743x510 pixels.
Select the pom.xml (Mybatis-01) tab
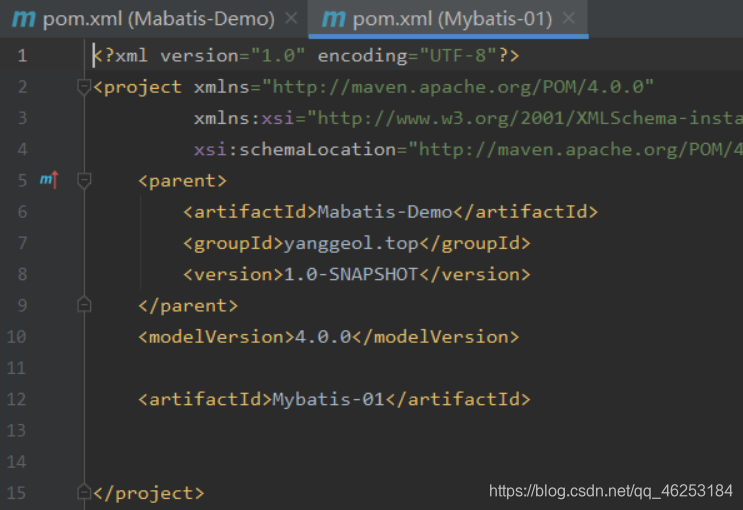[x=448, y=19]
